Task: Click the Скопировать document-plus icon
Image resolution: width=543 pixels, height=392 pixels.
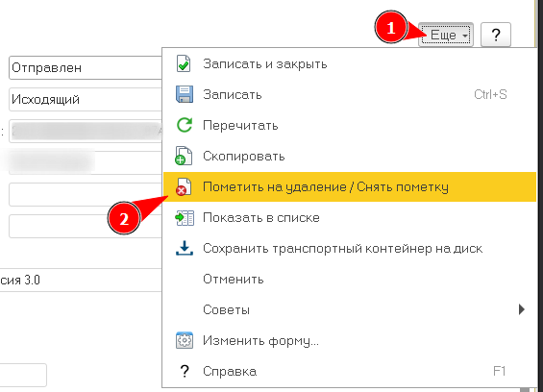Action: 184,156
